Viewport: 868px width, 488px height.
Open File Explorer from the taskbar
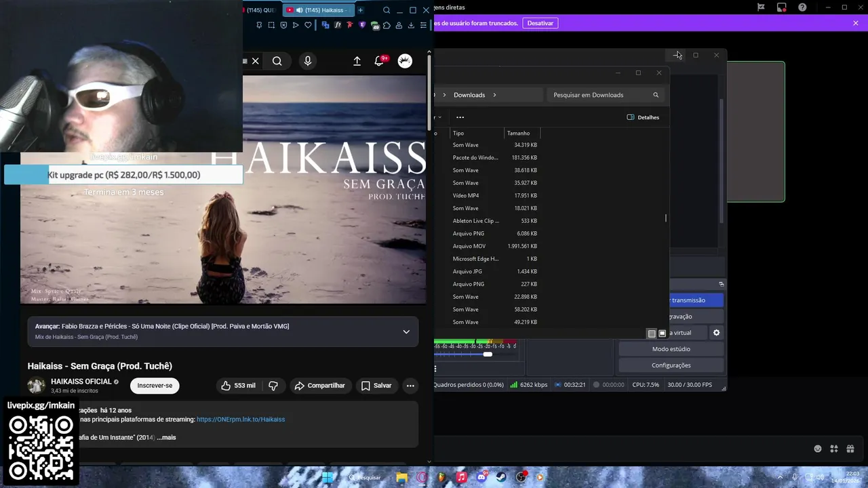[401, 477]
